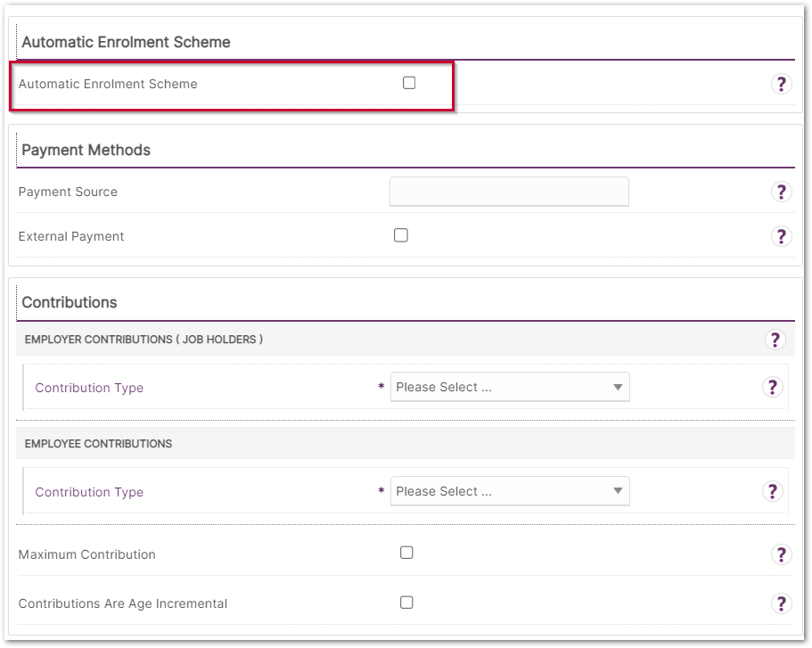This screenshot has width=812, height=648.
Task: Open help icon on Employer Contributions header
Action: (x=775, y=340)
